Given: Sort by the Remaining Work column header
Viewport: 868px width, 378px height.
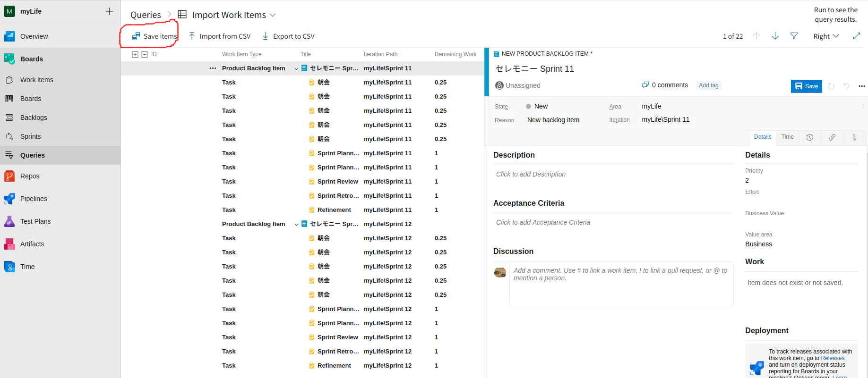Looking at the screenshot, I should (455, 54).
